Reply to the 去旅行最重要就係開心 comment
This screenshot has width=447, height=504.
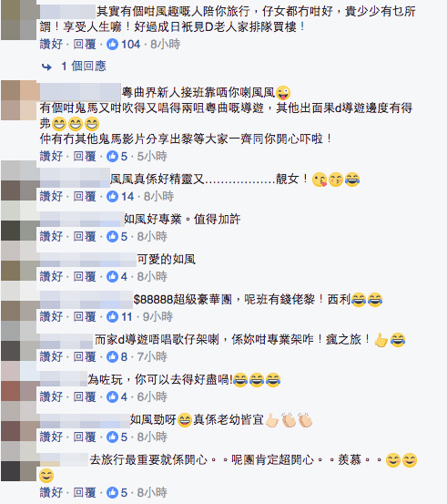point(85,492)
